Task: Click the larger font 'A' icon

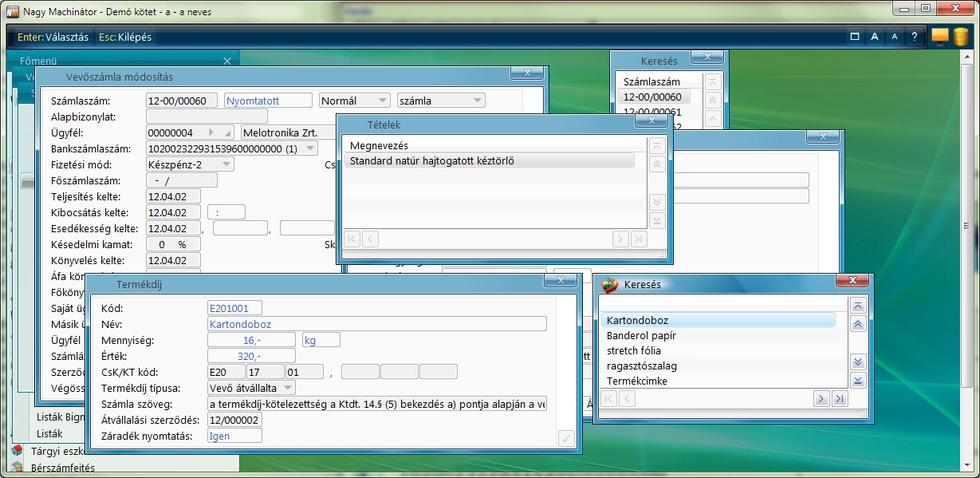Action: point(875,37)
